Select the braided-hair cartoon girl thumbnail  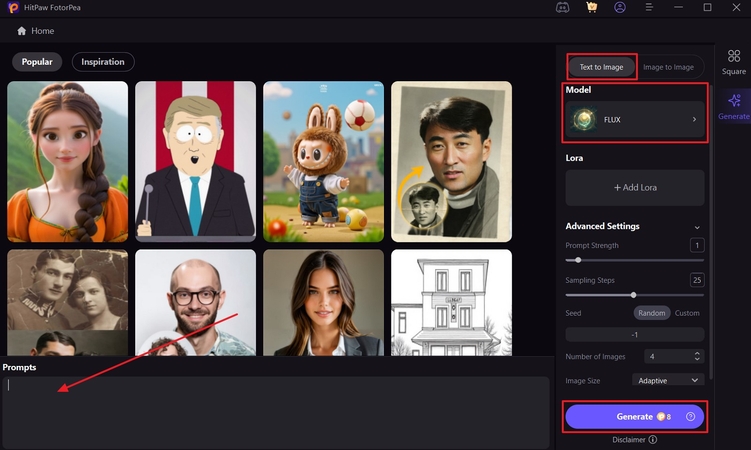pos(68,161)
